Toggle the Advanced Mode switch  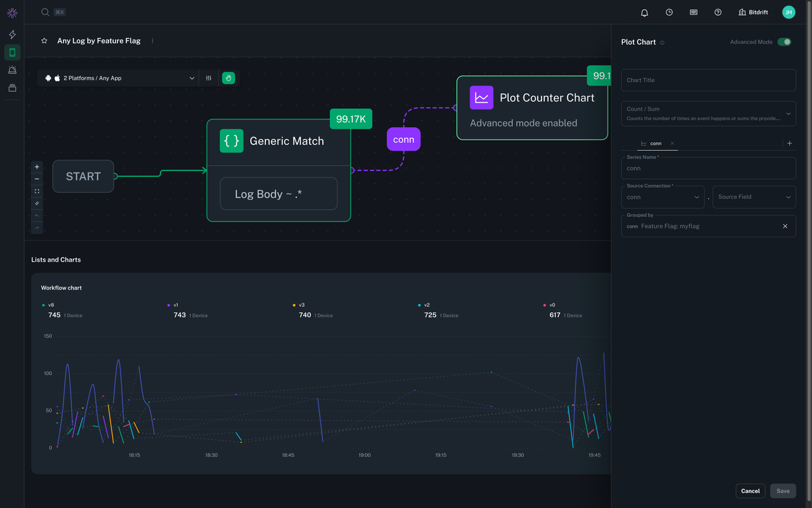click(784, 42)
